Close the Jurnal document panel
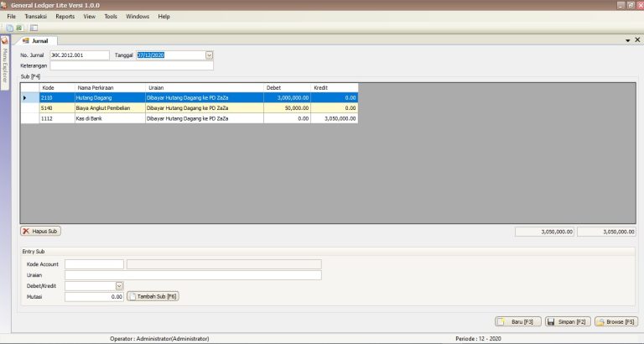This screenshot has width=644, height=344. click(637, 39)
